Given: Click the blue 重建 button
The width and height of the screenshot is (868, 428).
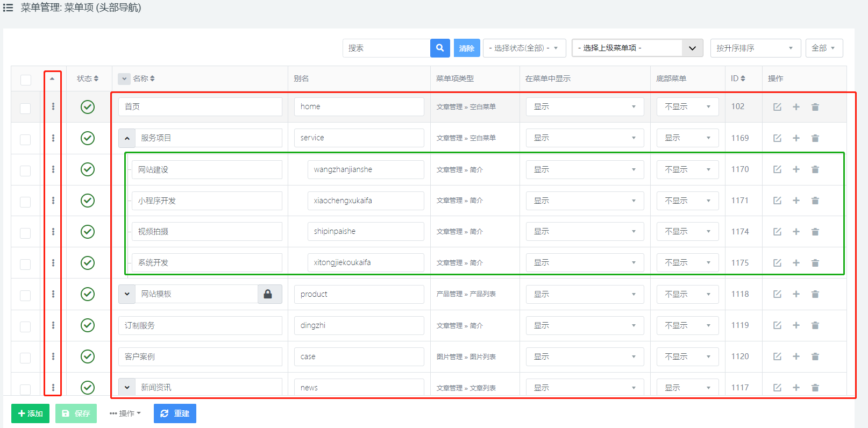Looking at the screenshot, I should click(175, 413).
